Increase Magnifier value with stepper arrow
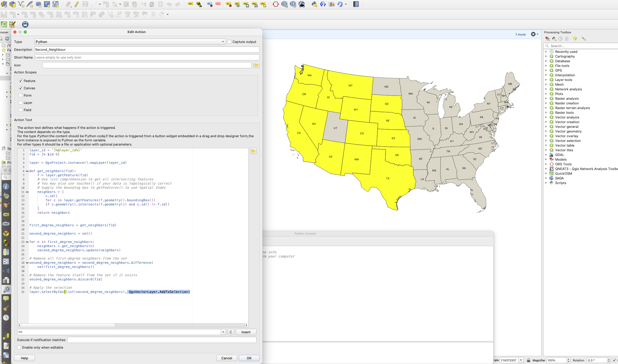Viewport: 618px width, 364px height. click(568, 359)
